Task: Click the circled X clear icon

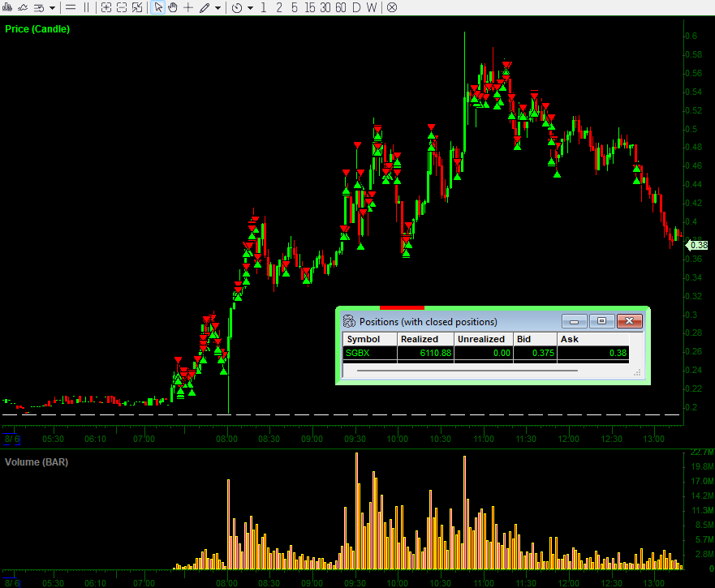Action: point(390,7)
